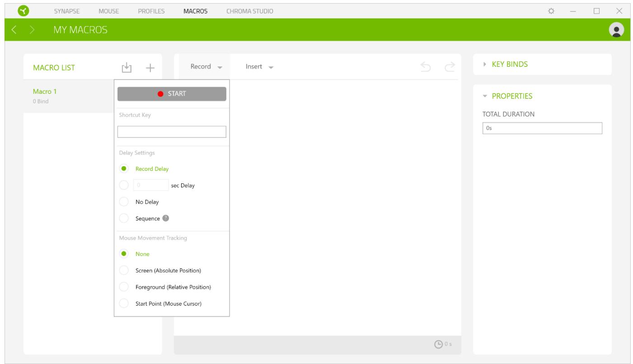The image size is (633, 364).
Task: Add a new macro with plus icon
Action: (150, 68)
